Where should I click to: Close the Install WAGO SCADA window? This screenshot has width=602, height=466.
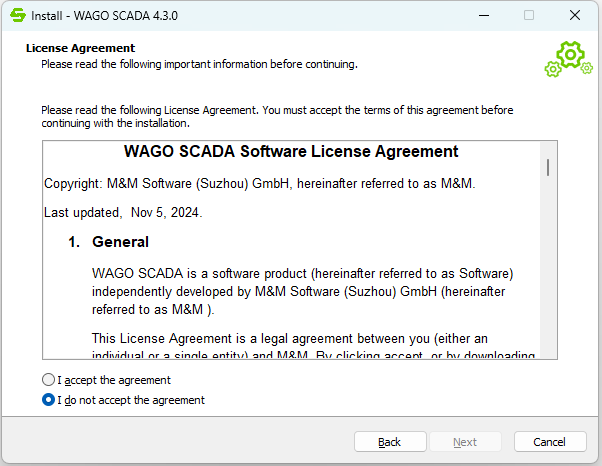click(574, 16)
